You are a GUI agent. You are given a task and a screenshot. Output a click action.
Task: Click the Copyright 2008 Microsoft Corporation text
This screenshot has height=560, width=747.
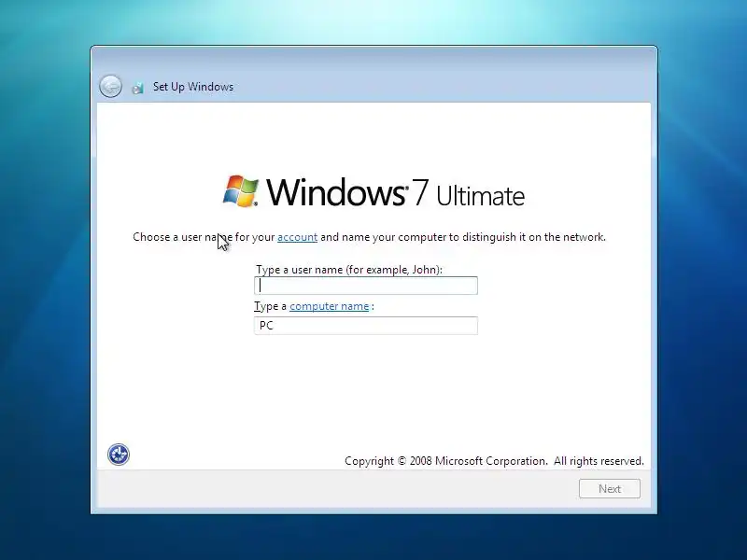(494, 461)
